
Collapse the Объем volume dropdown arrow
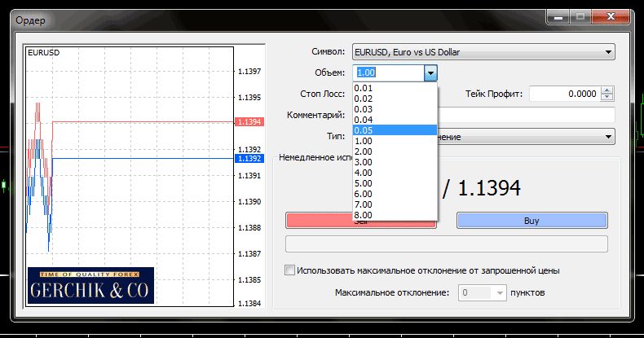click(430, 73)
